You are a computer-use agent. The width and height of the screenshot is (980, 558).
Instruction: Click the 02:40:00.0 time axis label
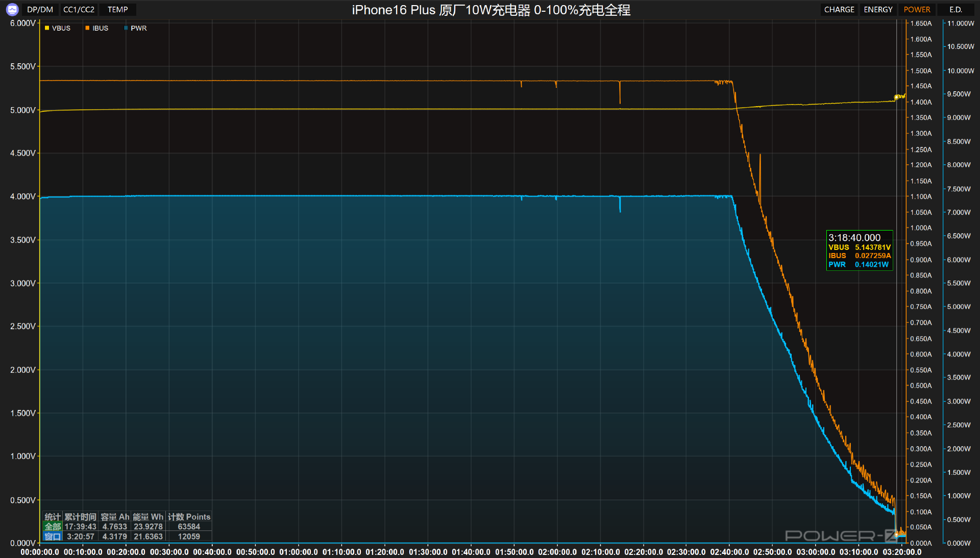click(729, 552)
